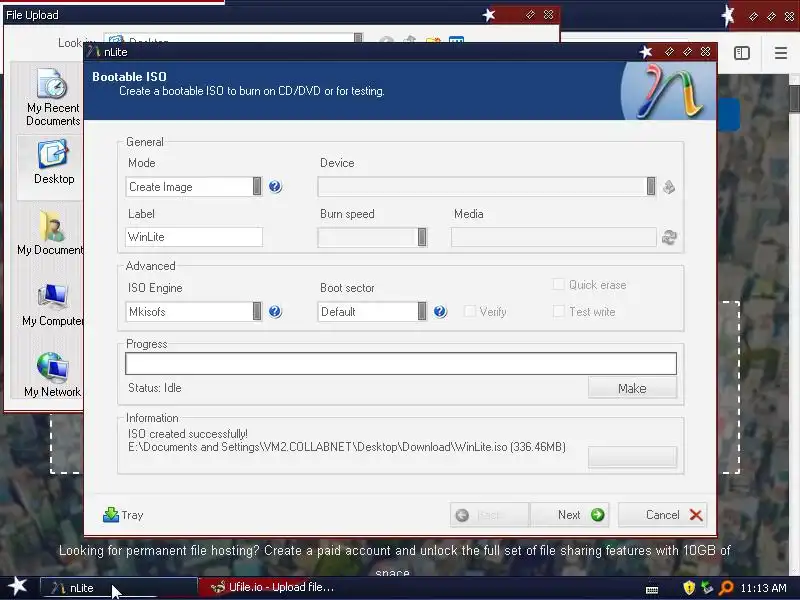The height and width of the screenshot is (600, 800).
Task: Click the Make button
Action: [x=632, y=388]
